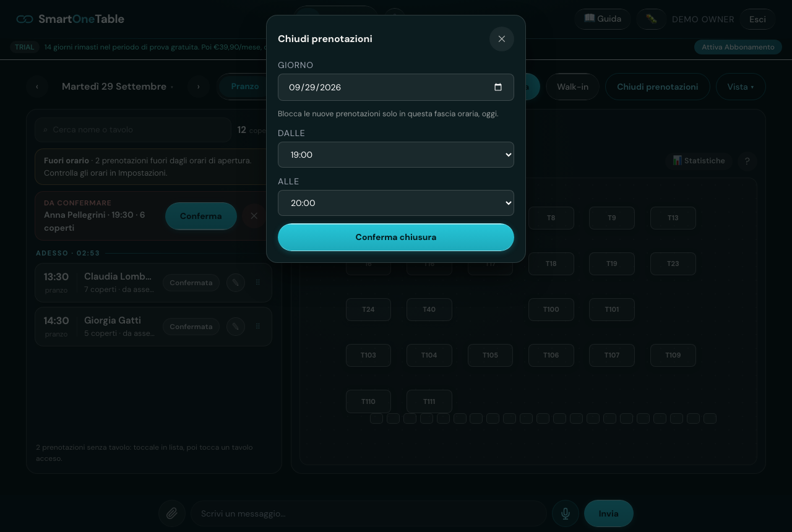The width and height of the screenshot is (792, 532).
Task: Focus the Cerca nome o tavolo search field
Action: pos(133,130)
